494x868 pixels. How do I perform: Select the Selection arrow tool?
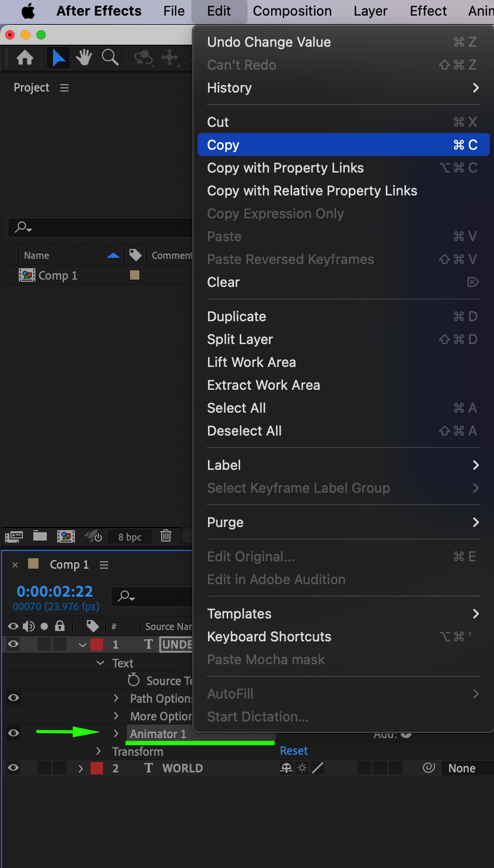click(58, 58)
